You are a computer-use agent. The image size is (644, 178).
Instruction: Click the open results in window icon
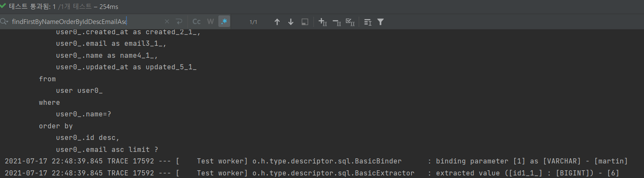pos(304,22)
